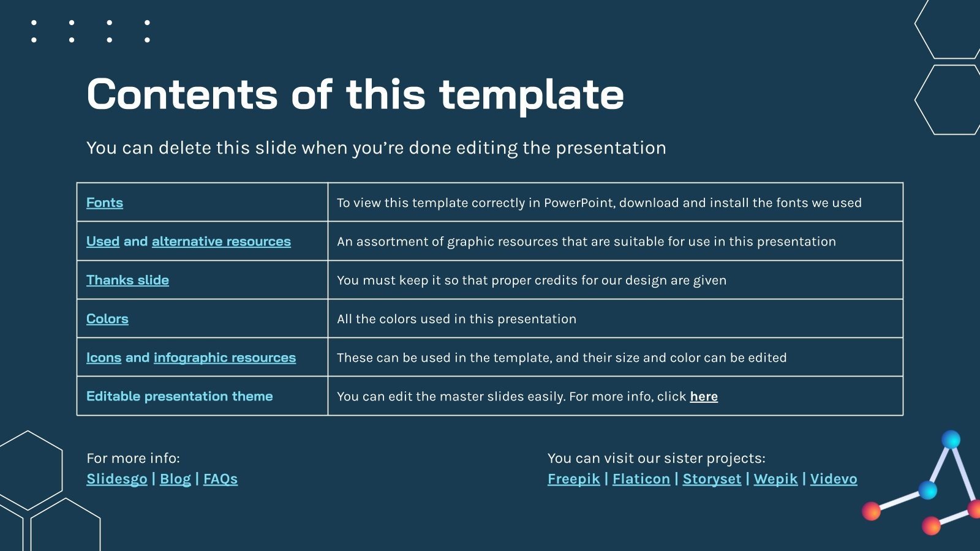This screenshot has width=980, height=551.
Task: Select the 'Contents of this template' title
Action: [355, 94]
